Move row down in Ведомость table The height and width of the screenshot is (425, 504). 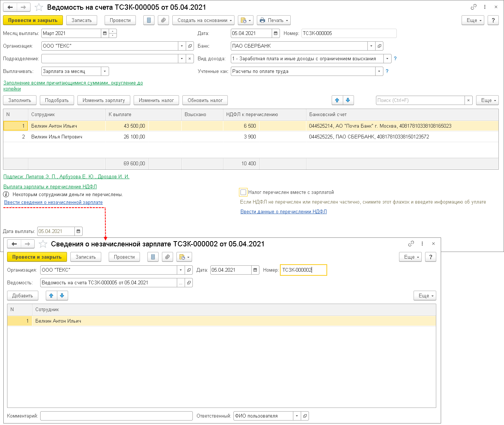tap(348, 100)
